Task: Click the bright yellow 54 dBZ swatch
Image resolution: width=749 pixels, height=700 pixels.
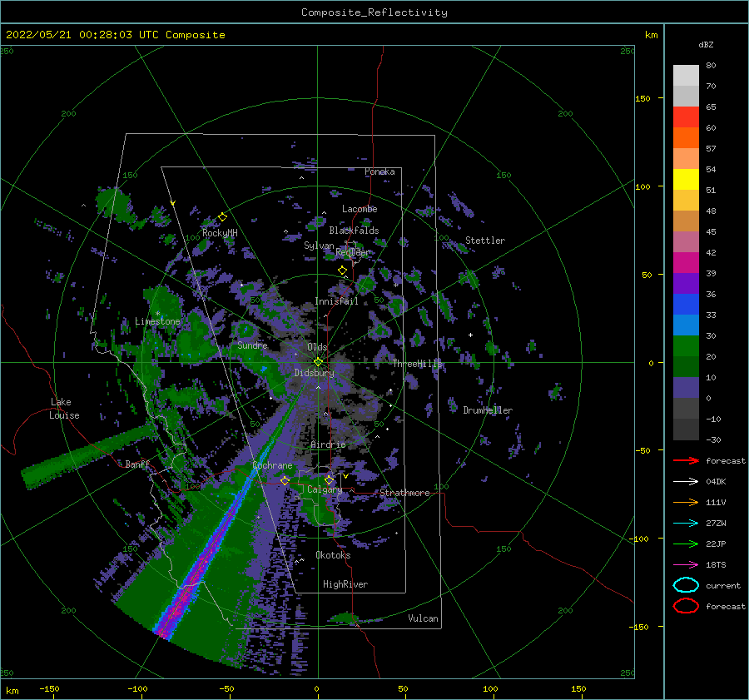Action: tap(686, 179)
